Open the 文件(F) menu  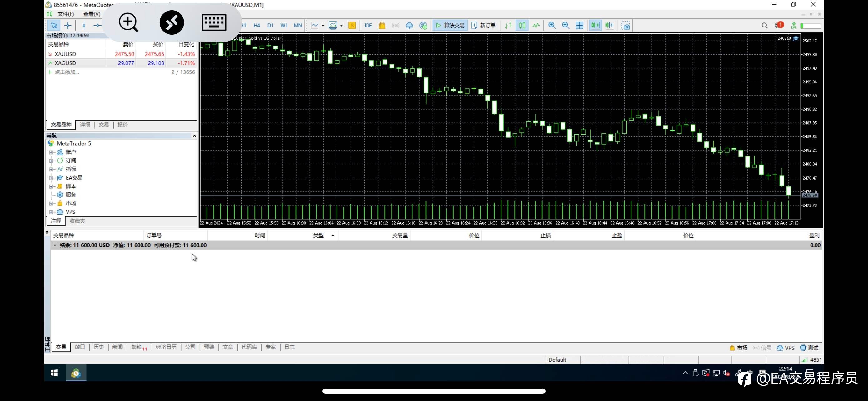pyautogui.click(x=66, y=14)
